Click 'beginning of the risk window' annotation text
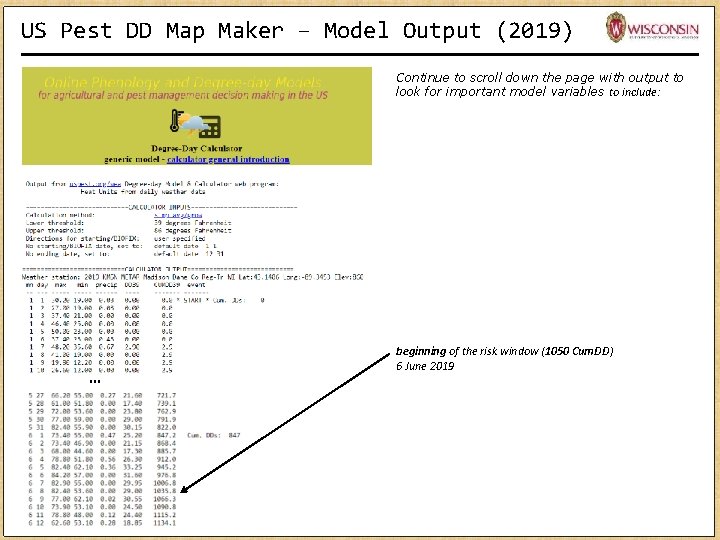The width and height of the screenshot is (720, 540). point(505,351)
